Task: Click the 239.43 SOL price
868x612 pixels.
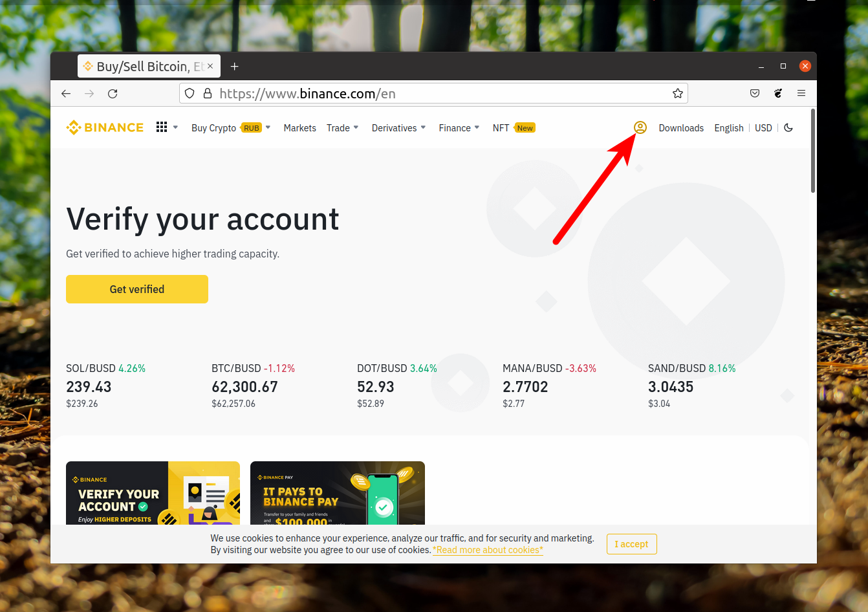Action: pos(89,387)
